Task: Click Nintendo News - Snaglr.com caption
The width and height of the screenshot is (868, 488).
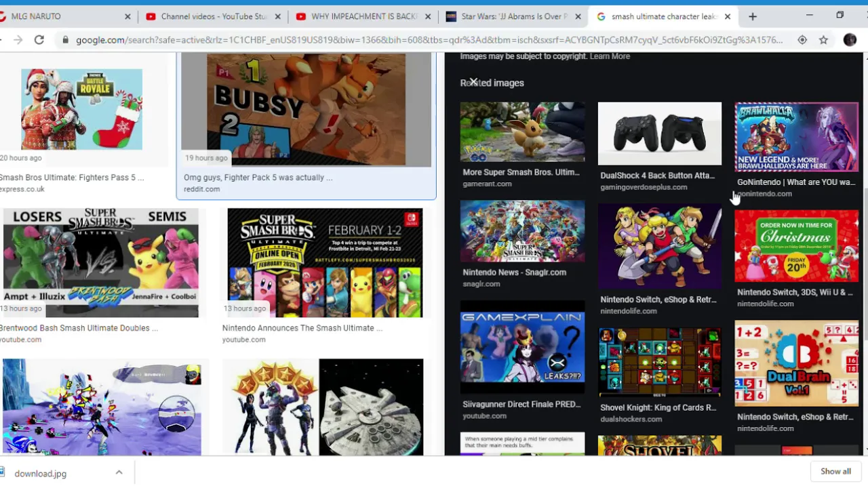Action: [x=514, y=272]
